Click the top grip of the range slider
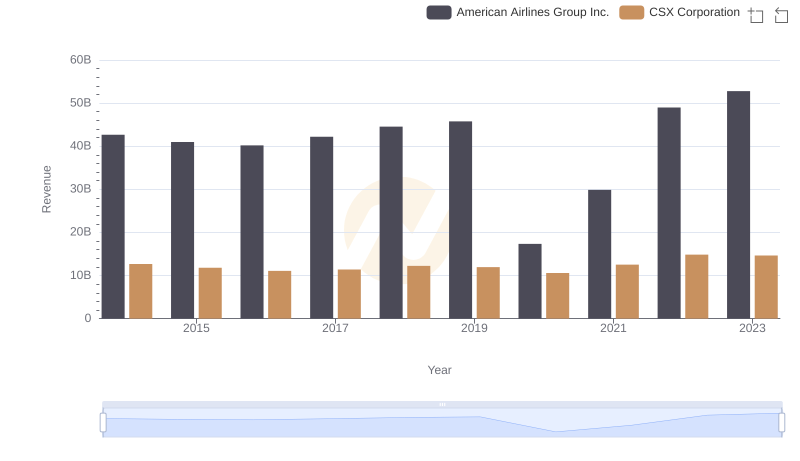The width and height of the screenshot is (800, 461). [442, 404]
